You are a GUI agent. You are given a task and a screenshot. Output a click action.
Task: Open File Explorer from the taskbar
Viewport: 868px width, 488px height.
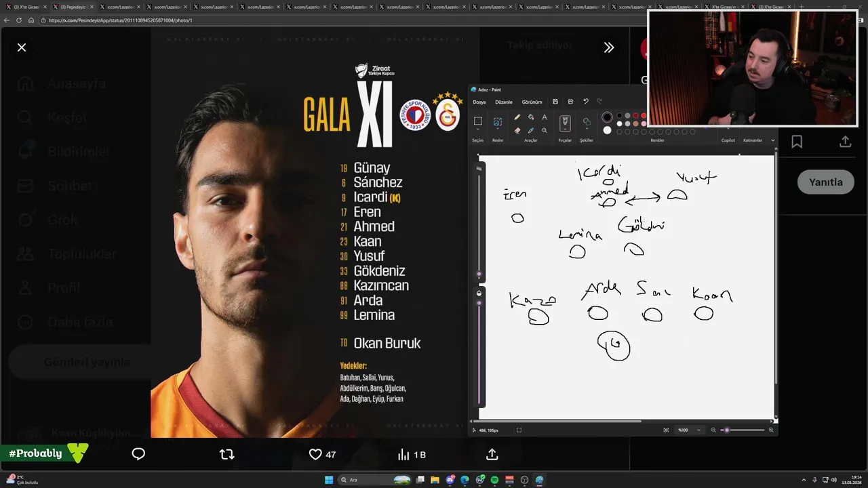435,480
